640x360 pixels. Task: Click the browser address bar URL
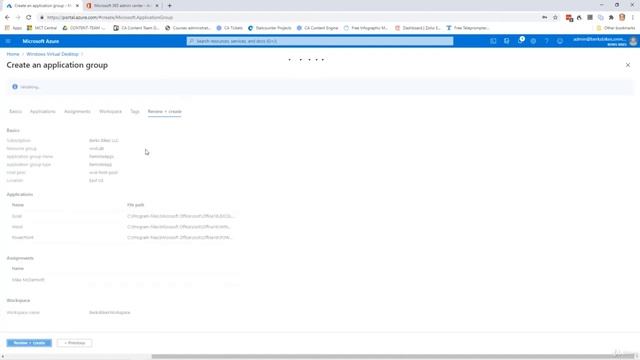tap(110, 18)
